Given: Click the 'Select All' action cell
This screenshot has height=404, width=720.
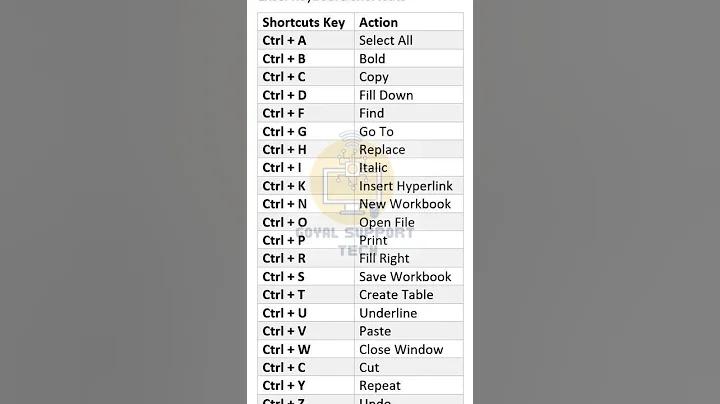Looking at the screenshot, I should [x=409, y=40].
